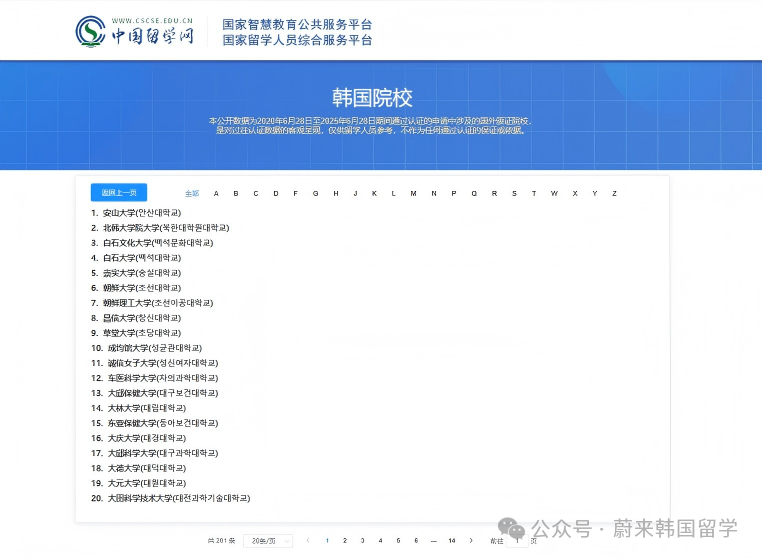Click the pagination ellipsis for more pages
The image size is (762, 559).
click(x=433, y=541)
